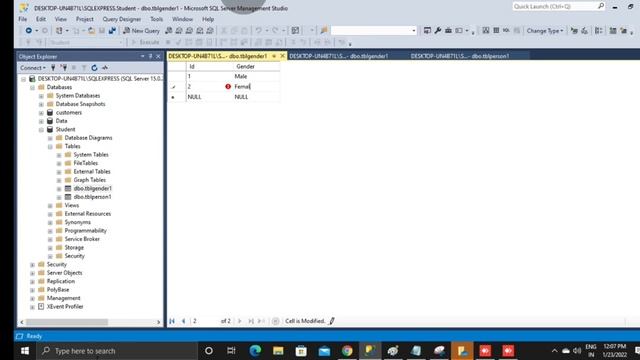Image resolution: width=640 pixels, height=360 pixels.
Task: Expand the Views folder
Action: pos(50,206)
